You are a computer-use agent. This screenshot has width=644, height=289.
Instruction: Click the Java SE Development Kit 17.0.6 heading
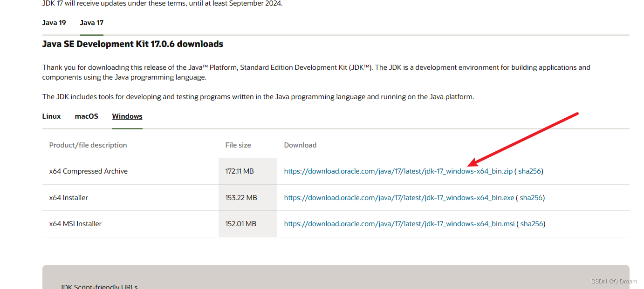pos(133,44)
